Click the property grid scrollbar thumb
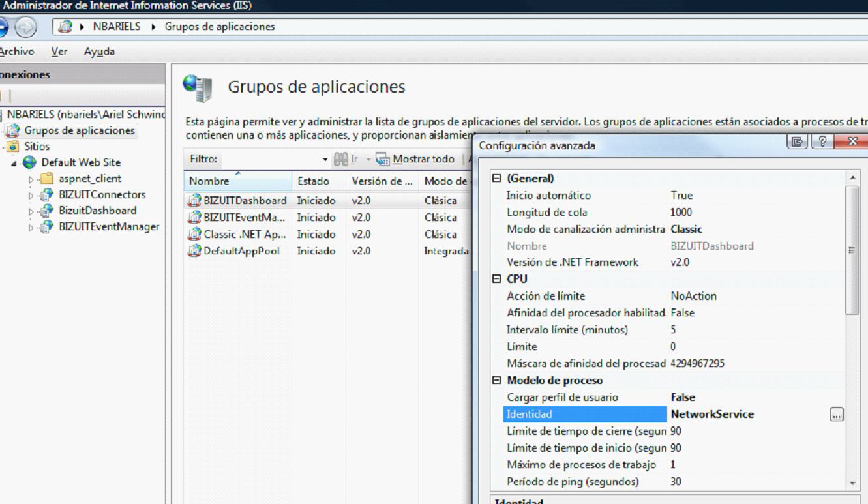Screen dimensions: 868x504 pyautogui.click(x=852, y=250)
